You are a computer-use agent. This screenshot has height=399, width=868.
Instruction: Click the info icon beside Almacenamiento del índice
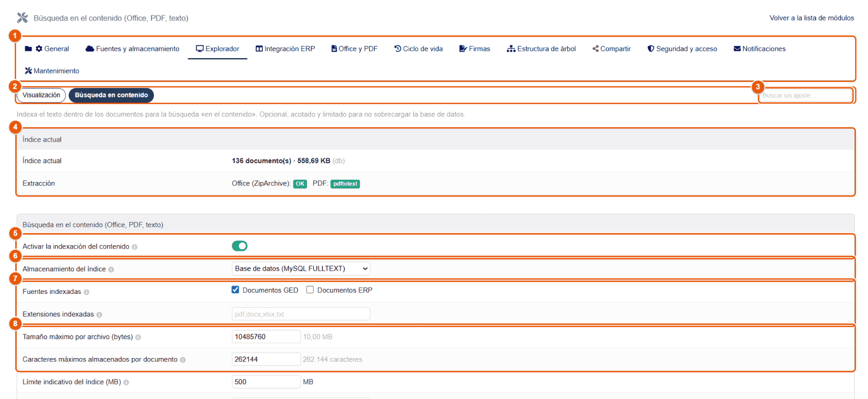pos(111,270)
